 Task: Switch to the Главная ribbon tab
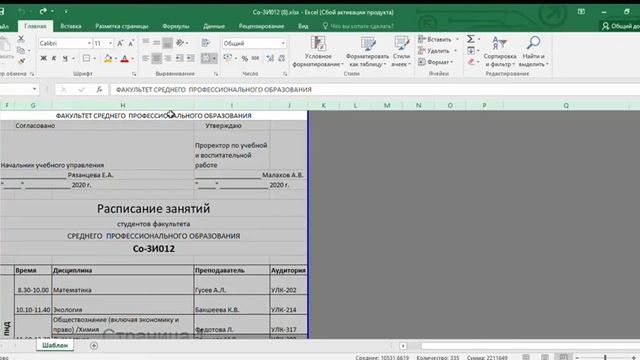pyautogui.click(x=35, y=26)
